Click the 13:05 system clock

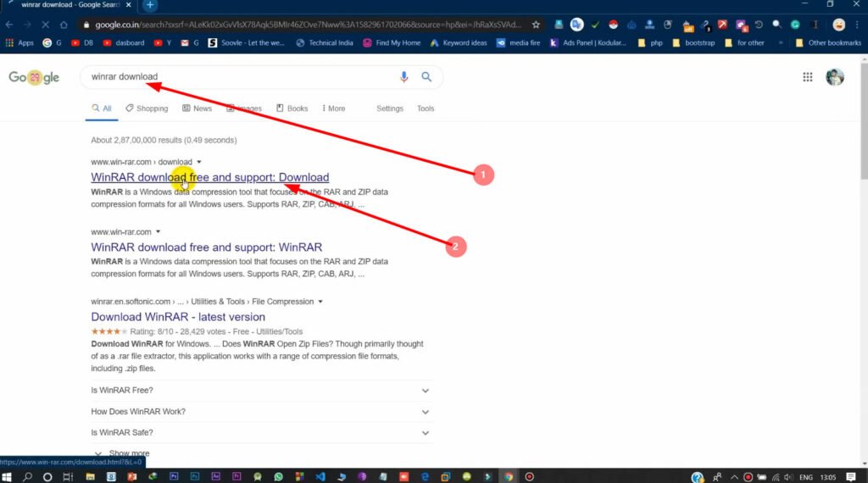[x=828, y=477]
